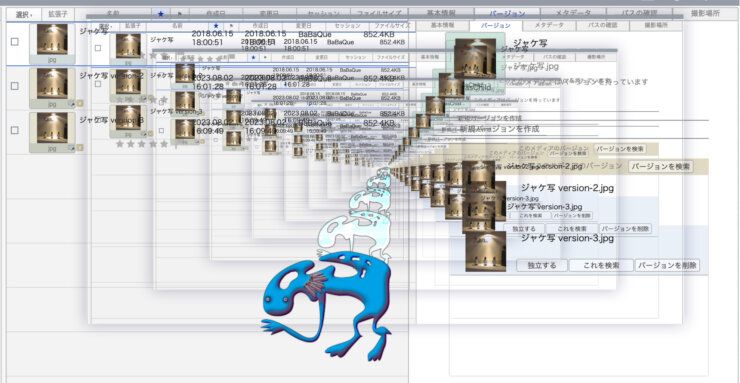The image size is (740, 383).
Task: Click the yellow badge icon beside ジャケ写 version-2 thumbnail
Action: pos(80,103)
